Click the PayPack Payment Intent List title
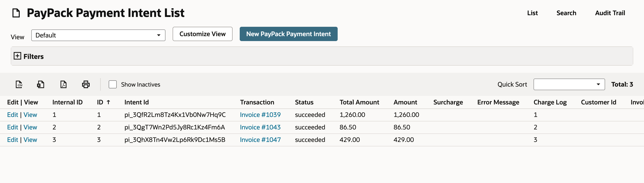 106,13
